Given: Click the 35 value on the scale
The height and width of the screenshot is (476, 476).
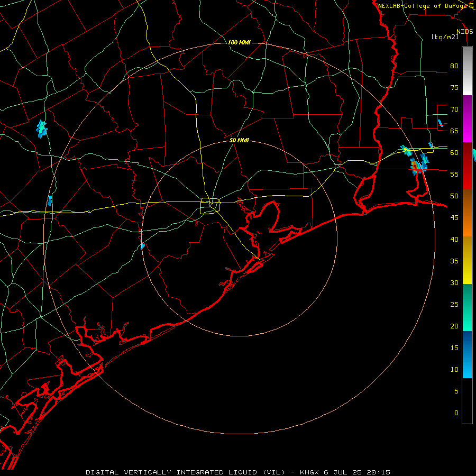Looking at the screenshot, I should (x=454, y=261).
